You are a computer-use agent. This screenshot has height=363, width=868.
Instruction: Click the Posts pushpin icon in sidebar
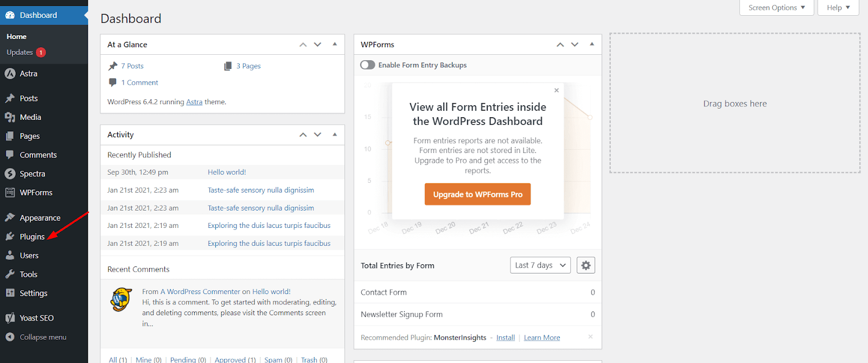(10, 98)
